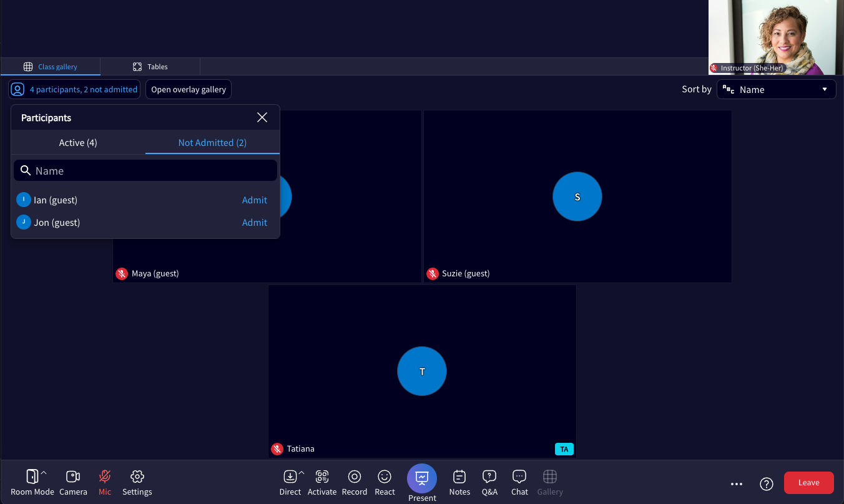The height and width of the screenshot is (504, 844).
Task: Start recording with the Record icon
Action: point(355,477)
